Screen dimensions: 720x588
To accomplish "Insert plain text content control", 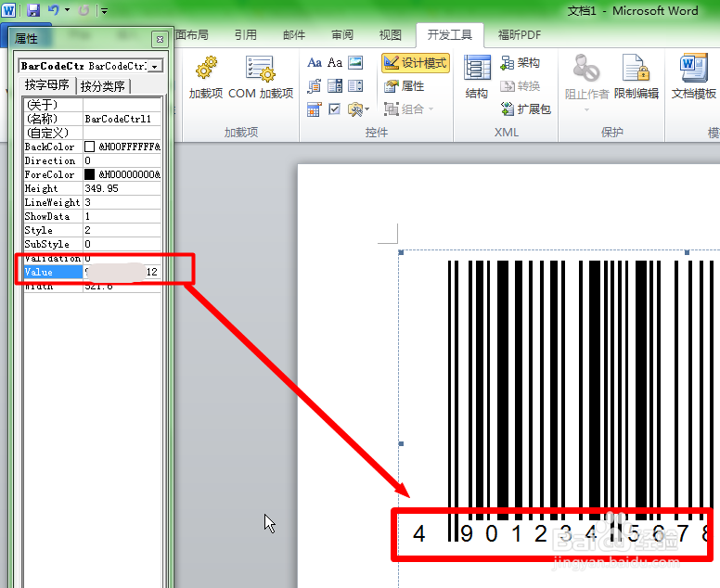I will pos(335,62).
